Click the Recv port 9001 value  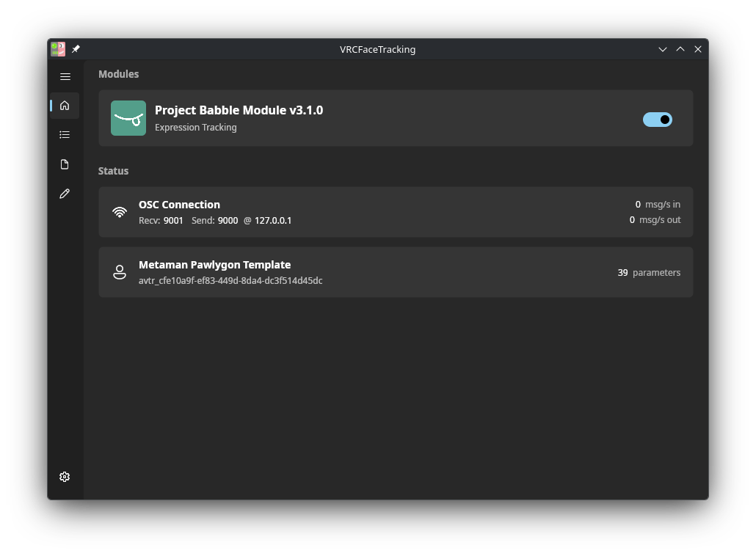[173, 221]
